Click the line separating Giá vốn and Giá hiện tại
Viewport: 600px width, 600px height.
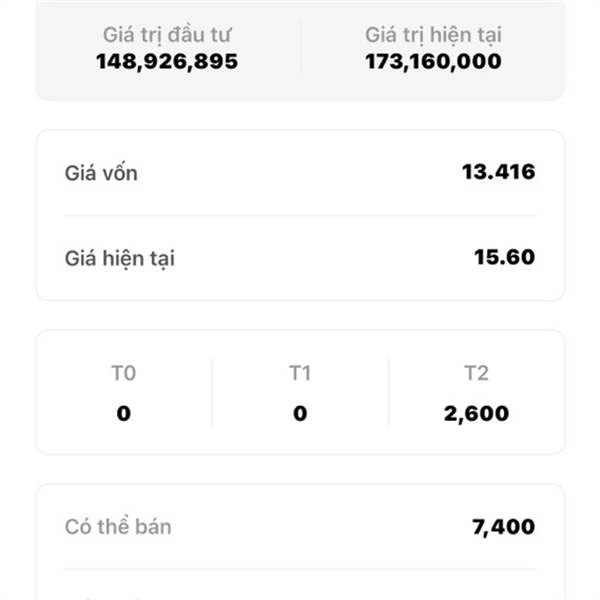(300, 215)
